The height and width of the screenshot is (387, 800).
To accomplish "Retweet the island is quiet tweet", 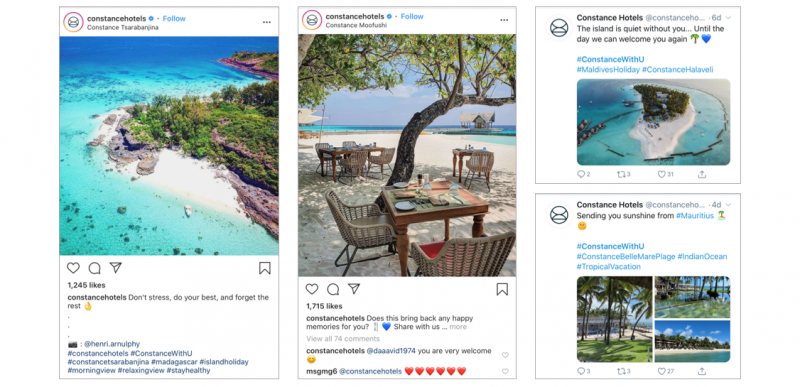I will (x=623, y=174).
